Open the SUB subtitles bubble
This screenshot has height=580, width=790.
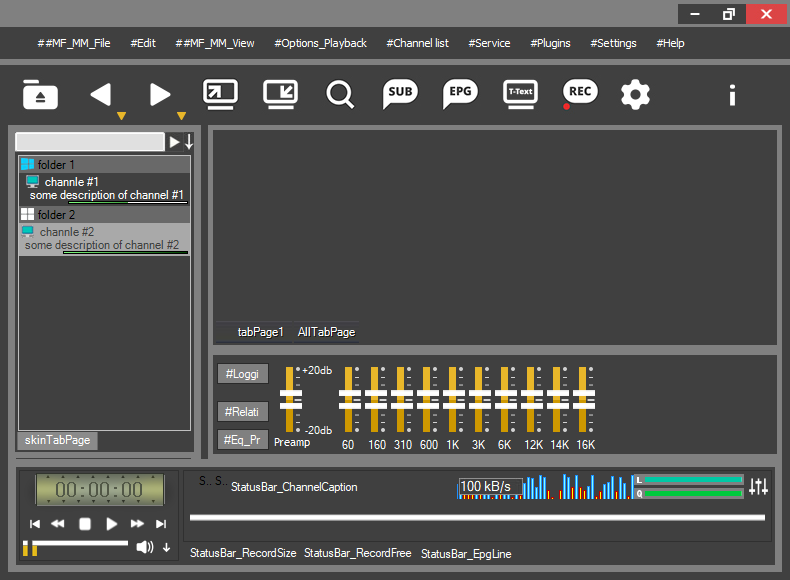coord(400,93)
